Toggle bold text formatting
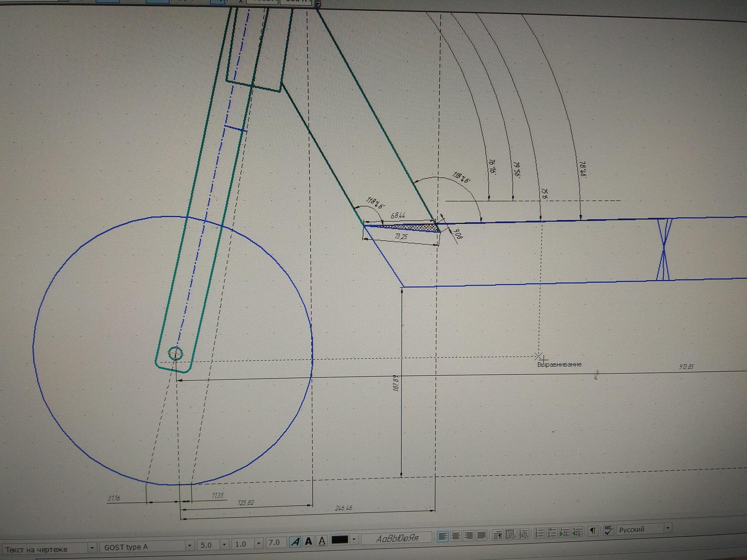The width and height of the screenshot is (747, 560). [x=309, y=541]
